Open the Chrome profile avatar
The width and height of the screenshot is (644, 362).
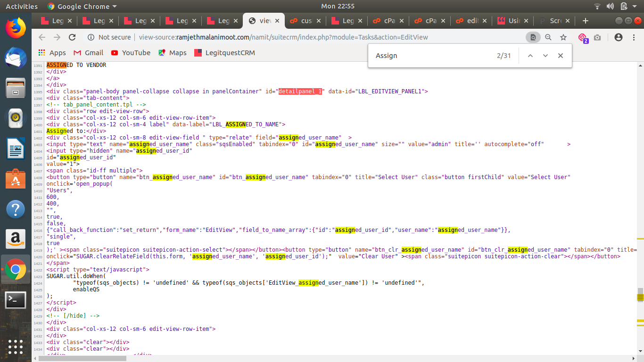click(619, 37)
